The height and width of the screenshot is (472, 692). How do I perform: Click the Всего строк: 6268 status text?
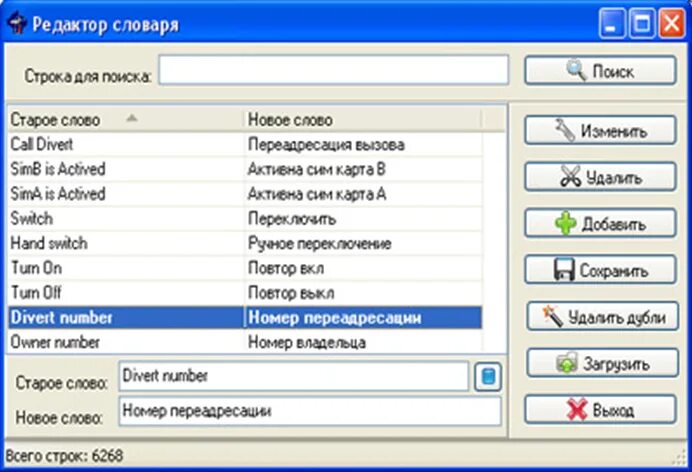pos(64,456)
